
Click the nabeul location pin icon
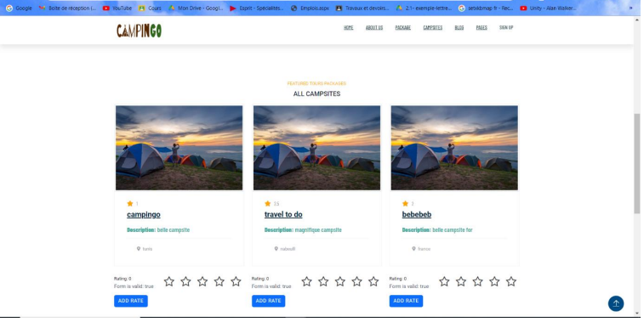coord(276,248)
